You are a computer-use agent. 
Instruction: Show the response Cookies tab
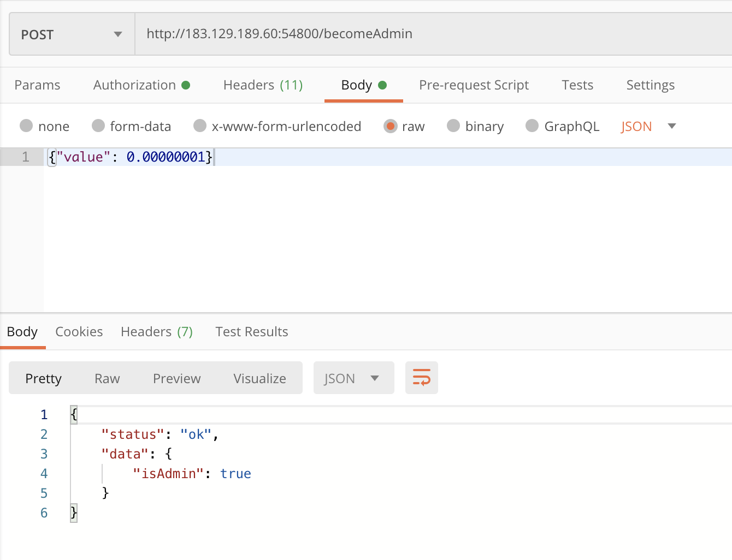click(79, 332)
